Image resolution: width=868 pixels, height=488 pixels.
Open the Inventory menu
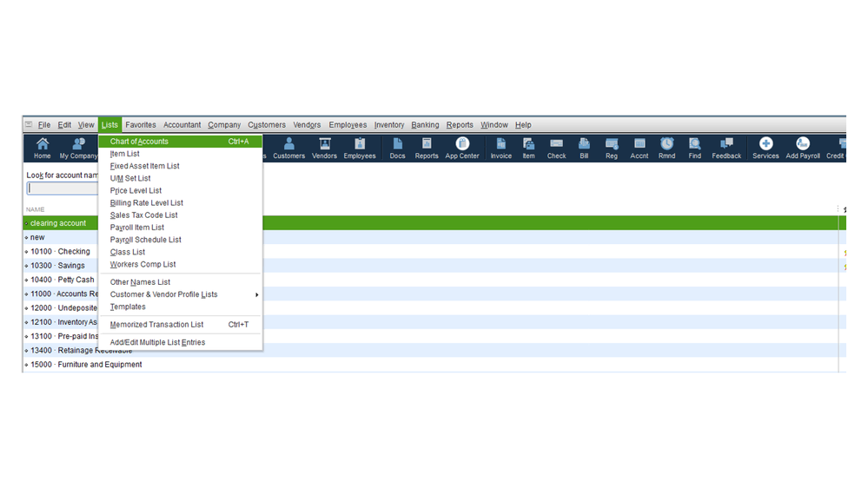388,124
